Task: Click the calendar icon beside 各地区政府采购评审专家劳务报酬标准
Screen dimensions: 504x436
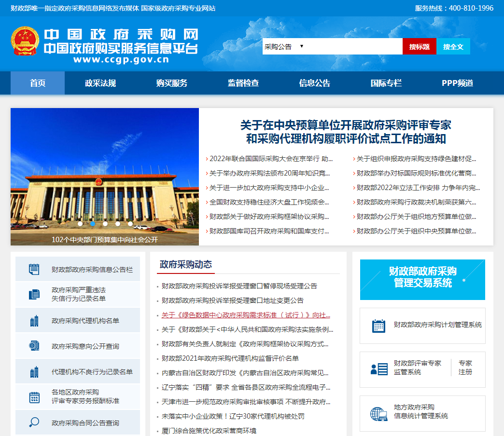Action: pyautogui.click(x=34, y=397)
